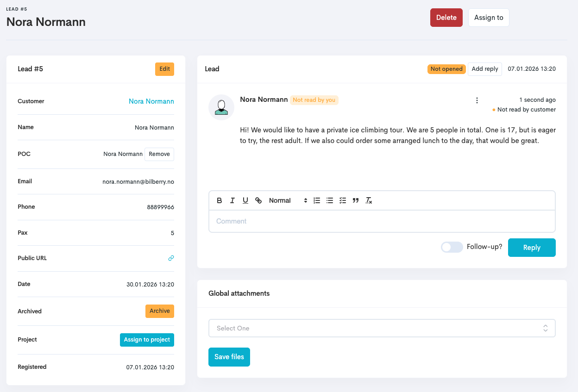The width and height of the screenshot is (578, 392).
Task: Apply italic formatting in editor toolbar
Action: pos(232,200)
